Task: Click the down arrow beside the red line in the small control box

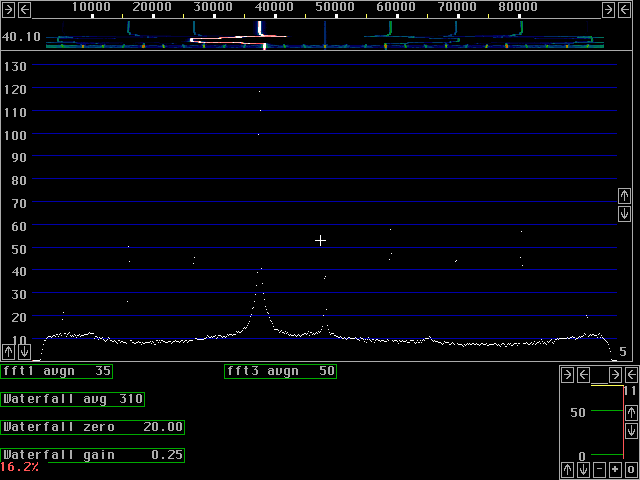Action: pos(631,431)
